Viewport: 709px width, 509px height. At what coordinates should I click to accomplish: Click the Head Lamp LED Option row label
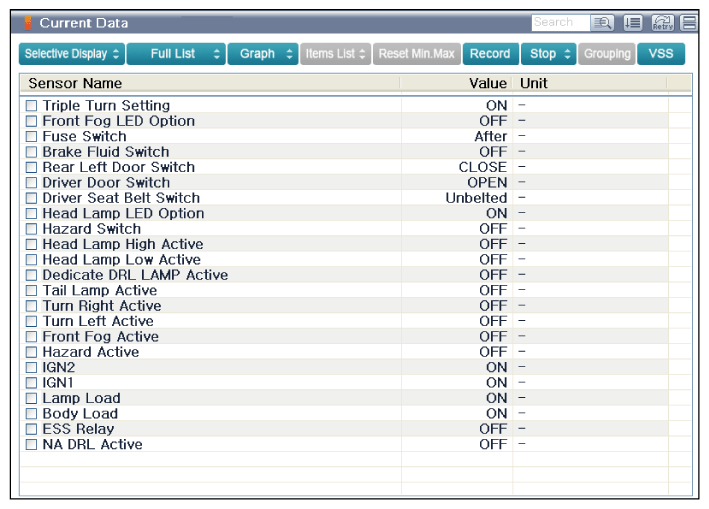click(123, 213)
